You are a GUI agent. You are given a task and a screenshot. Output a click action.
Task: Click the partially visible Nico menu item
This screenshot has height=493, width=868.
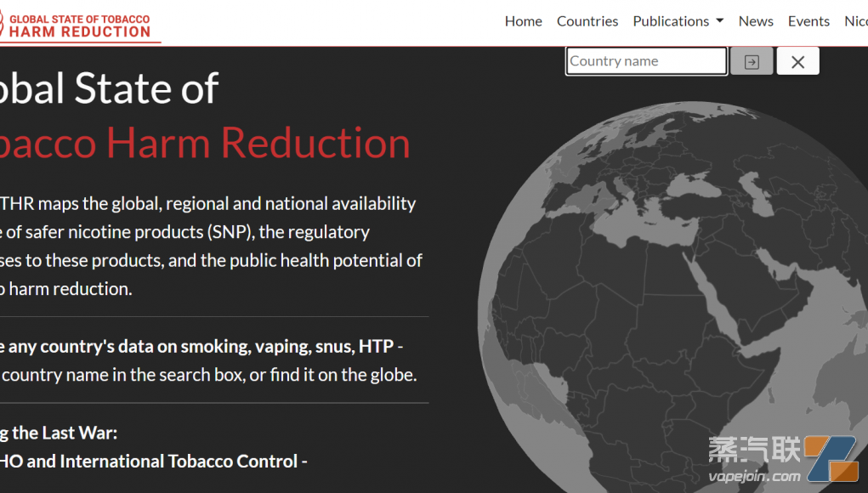(855, 21)
